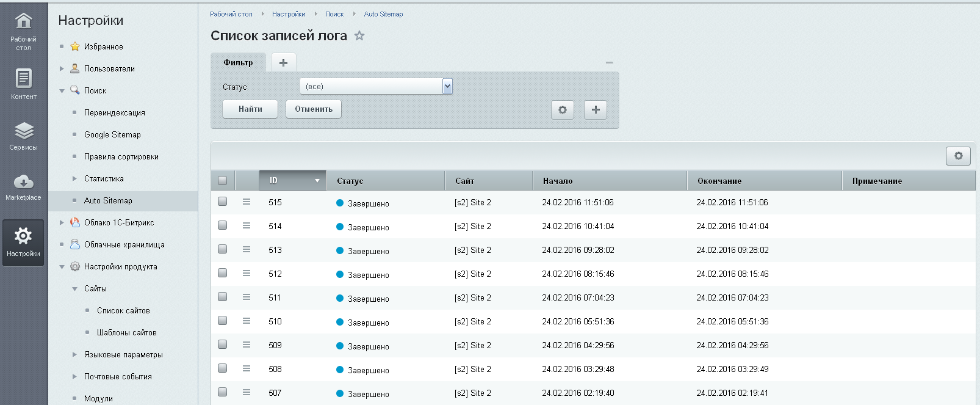980x405 pixels.
Task: Click the Найти button
Action: (250, 109)
